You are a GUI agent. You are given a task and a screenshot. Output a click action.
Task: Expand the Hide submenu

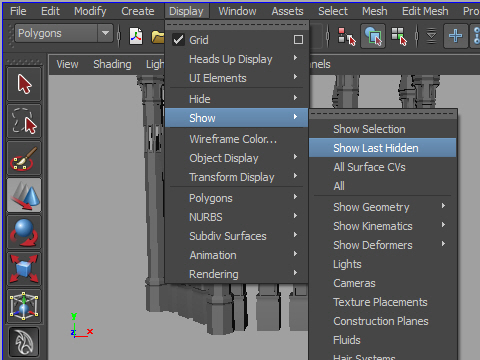(236, 99)
